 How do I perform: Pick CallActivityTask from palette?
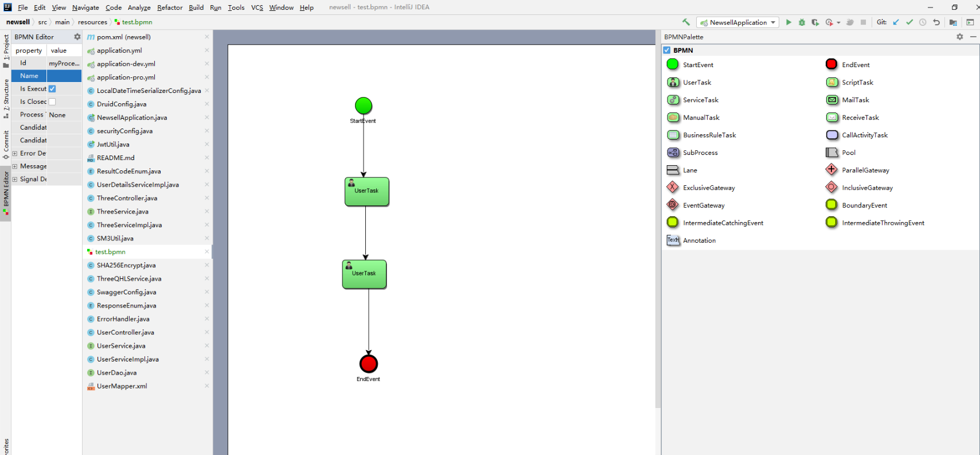857,135
